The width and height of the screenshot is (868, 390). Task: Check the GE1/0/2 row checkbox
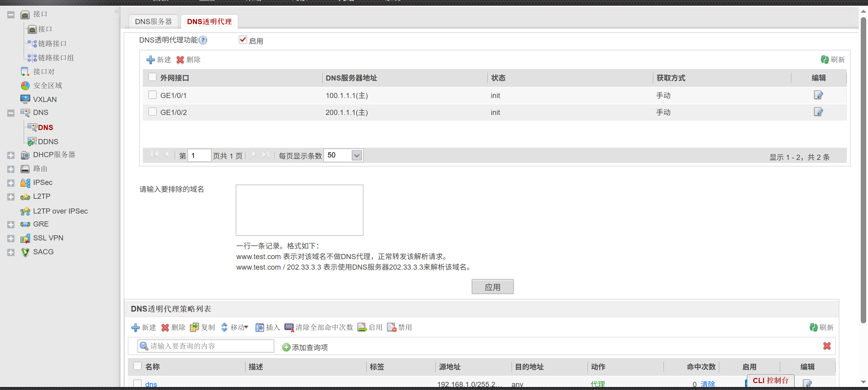pyautogui.click(x=152, y=112)
